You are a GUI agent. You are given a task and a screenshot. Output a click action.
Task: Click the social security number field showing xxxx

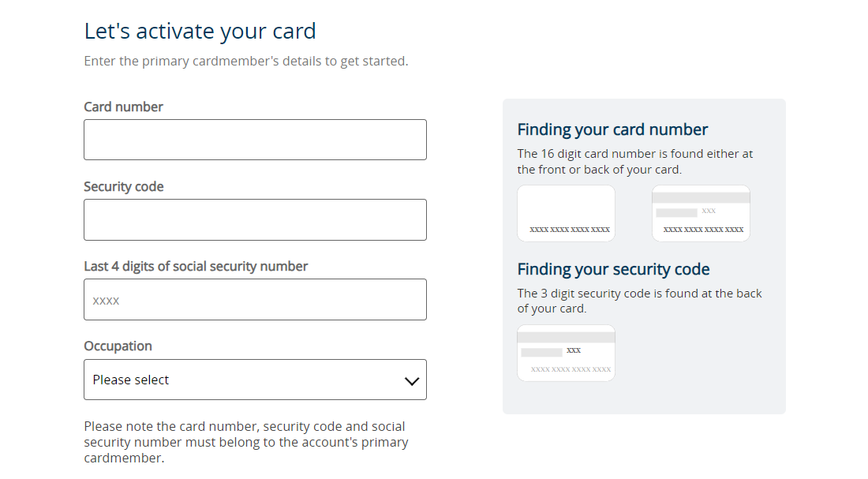[x=255, y=300]
